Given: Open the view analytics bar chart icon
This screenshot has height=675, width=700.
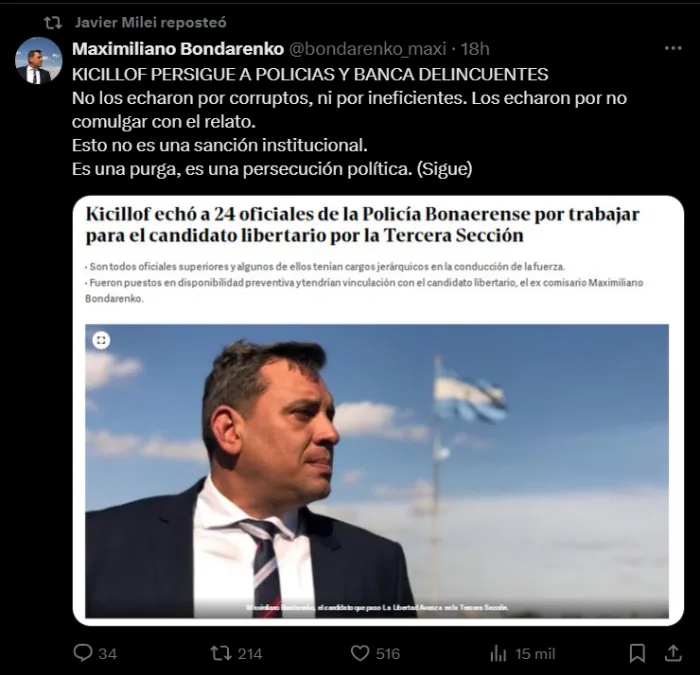Looking at the screenshot, I should click(498, 654).
